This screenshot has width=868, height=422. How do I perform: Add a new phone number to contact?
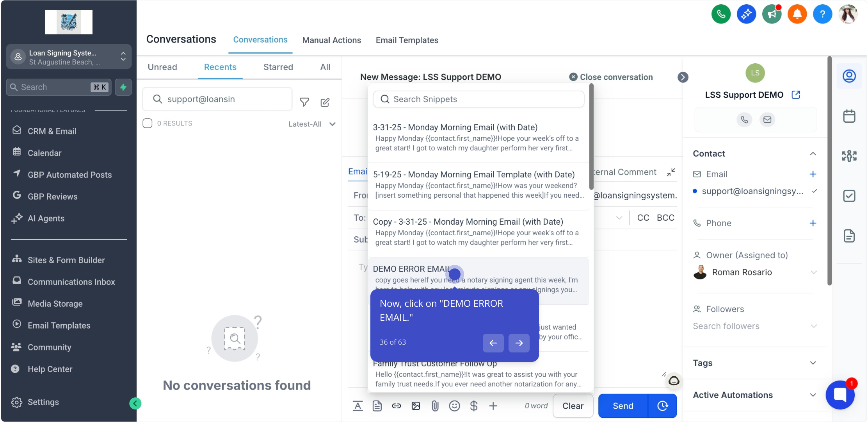point(813,223)
